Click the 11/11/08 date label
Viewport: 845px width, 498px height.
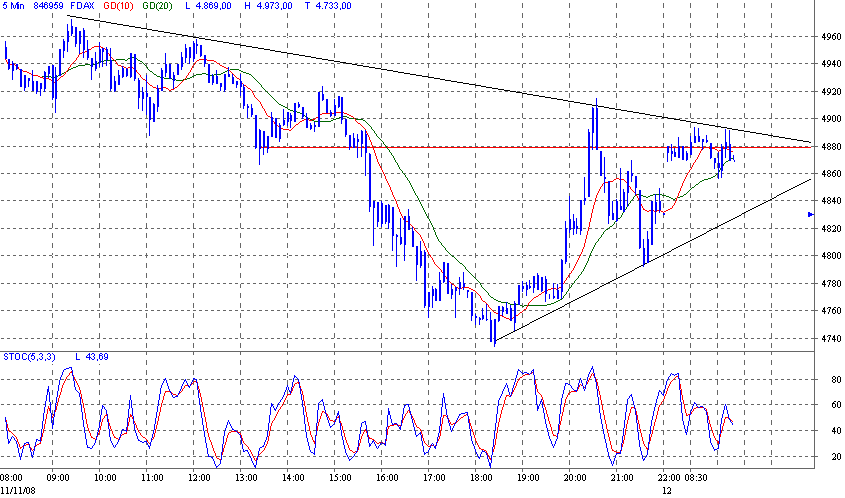[x=18, y=490]
